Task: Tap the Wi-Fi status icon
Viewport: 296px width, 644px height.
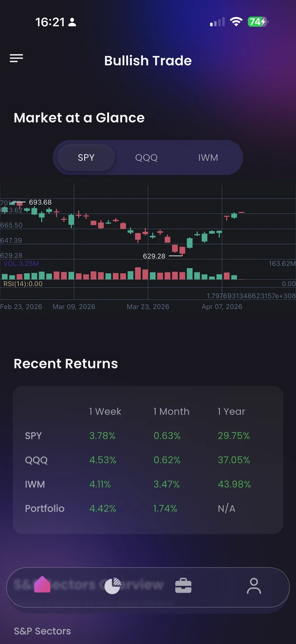Action: 236,22
